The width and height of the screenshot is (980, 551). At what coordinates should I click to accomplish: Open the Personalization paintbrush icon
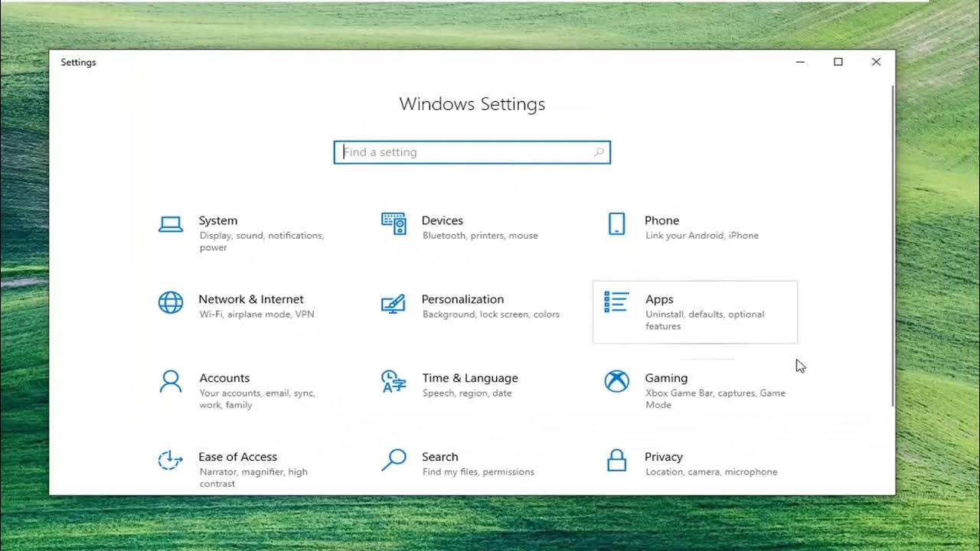click(x=394, y=304)
